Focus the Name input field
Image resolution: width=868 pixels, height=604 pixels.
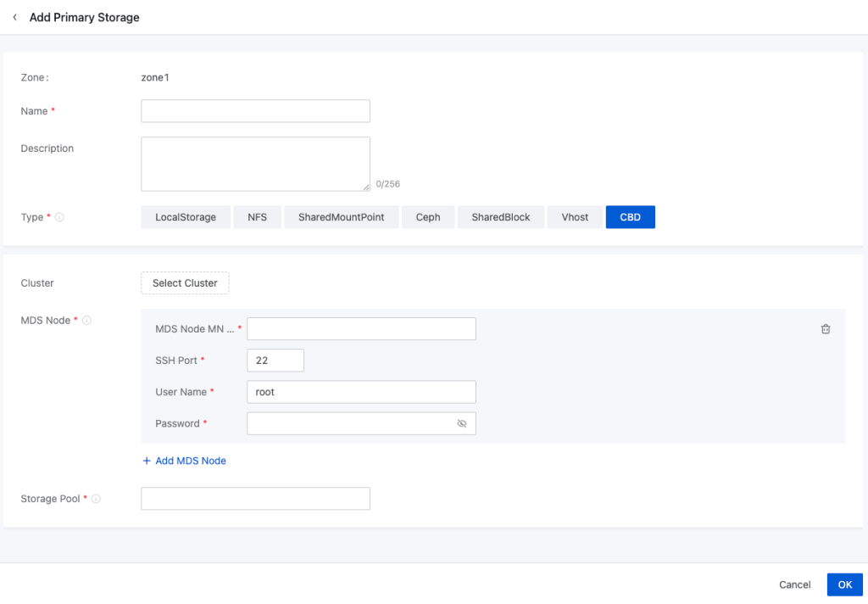click(x=255, y=111)
